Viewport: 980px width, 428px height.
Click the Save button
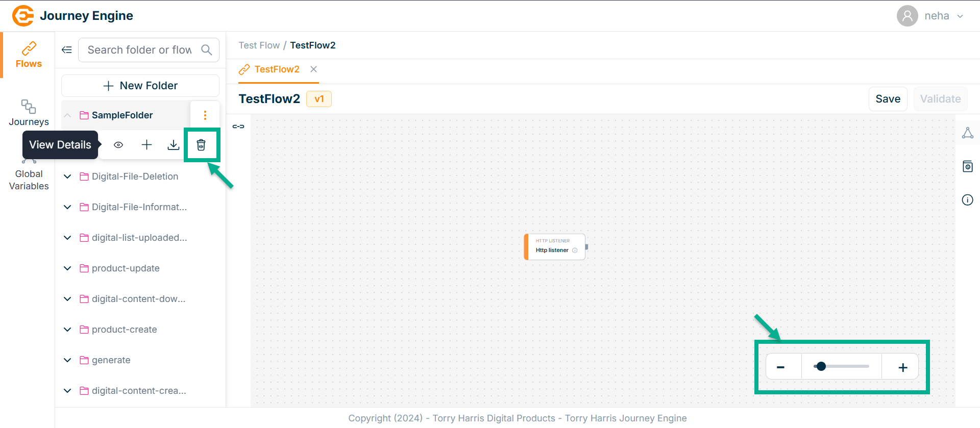pos(888,99)
